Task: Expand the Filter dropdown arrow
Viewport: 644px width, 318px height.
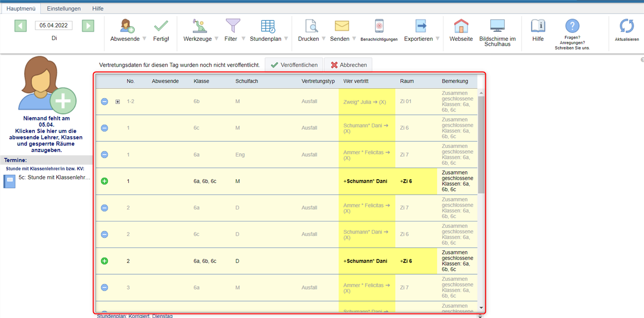Action: pyautogui.click(x=243, y=39)
